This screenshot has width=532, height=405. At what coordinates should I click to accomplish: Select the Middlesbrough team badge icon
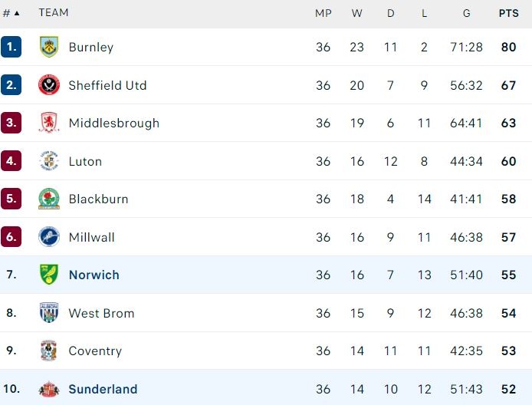coord(49,123)
